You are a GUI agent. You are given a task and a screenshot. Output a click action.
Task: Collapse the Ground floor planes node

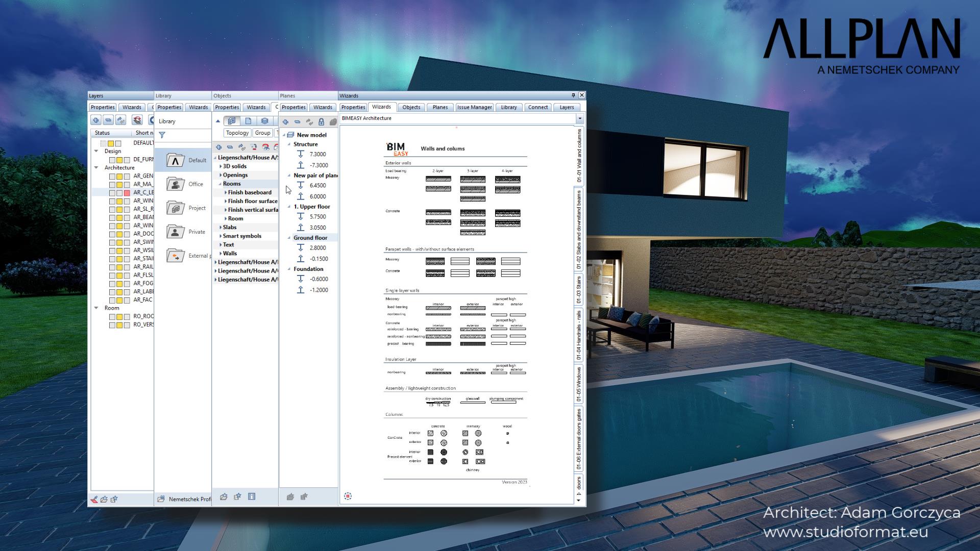tap(289, 238)
